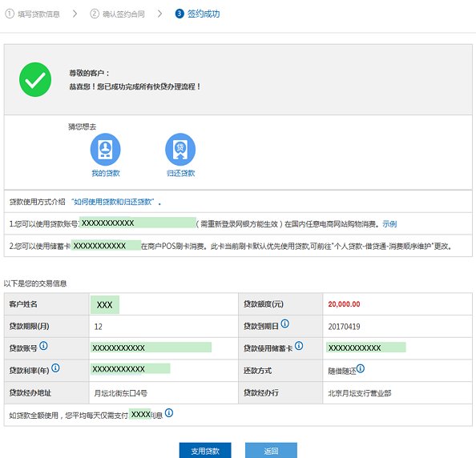Click info icon next to 贷款利率(年)
The height and width of the screenshot is (458, 476).
coord(55,368)
